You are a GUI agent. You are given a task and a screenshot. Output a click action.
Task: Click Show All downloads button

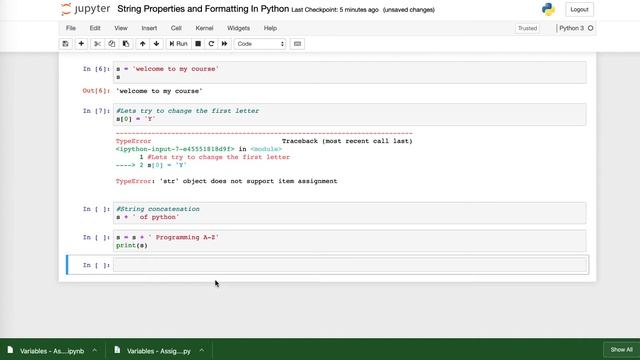coord(622,350)
